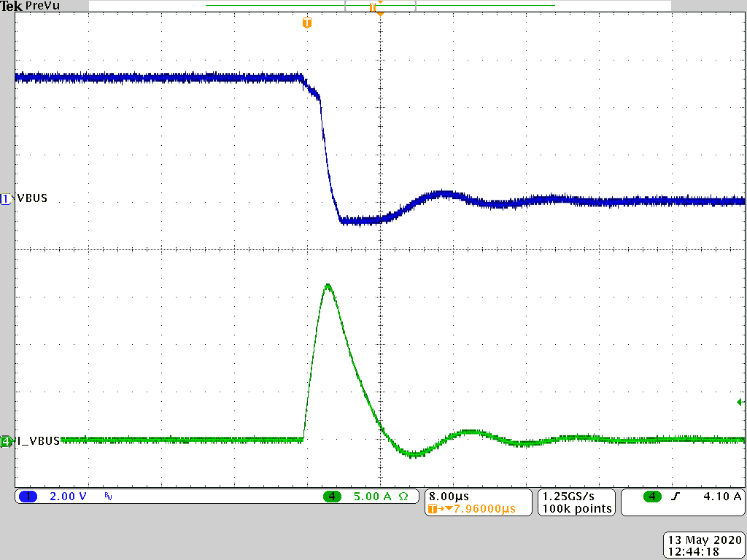
Task: Select the orange trigger position T marker
Action: click(x=307, y=23)
